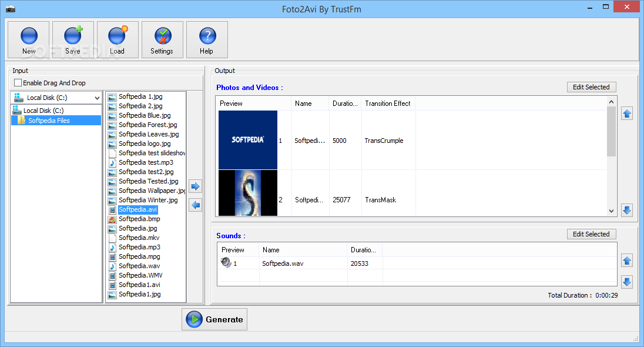Maximize the Foto2Avi window
The width and height of the screenshot is (644, 347).
click(x=606, y=7)
